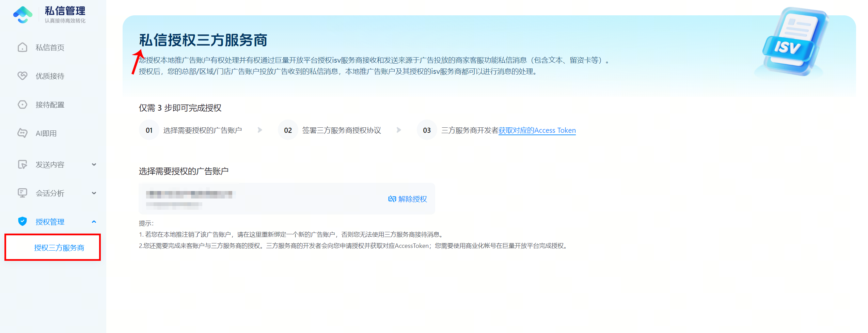Image resolution: width=868 pixels, height=333 pixels.
Task: Select step 01 选择需要授权的广告账户
Action: (x=202, y=130)
